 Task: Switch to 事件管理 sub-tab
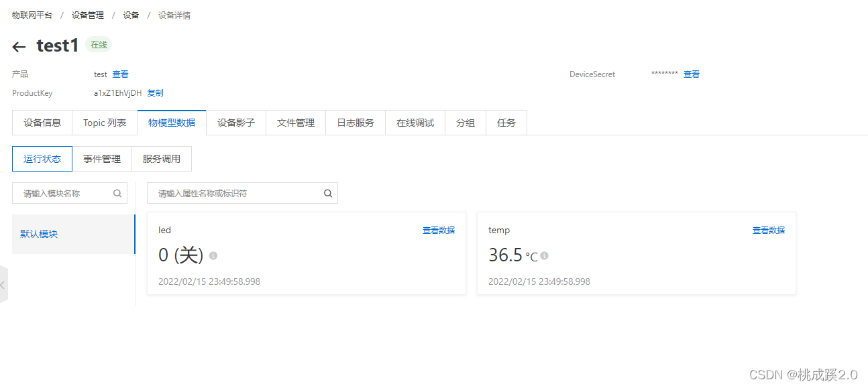(102, 158)
